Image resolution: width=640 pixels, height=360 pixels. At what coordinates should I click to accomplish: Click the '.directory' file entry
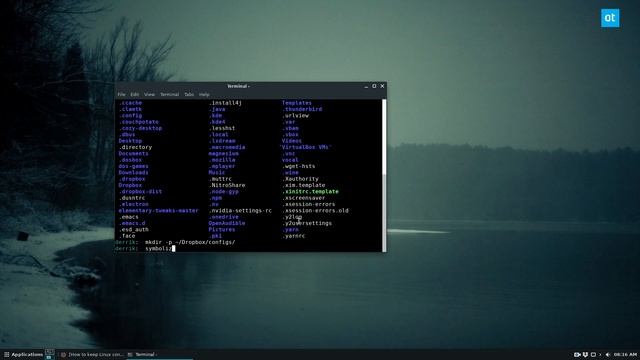135,147
